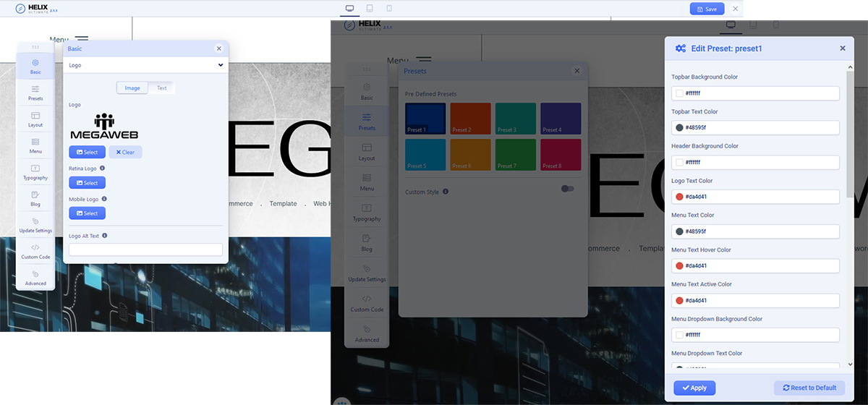Open Custom Code icon beside the Basic panel

pyautogui.click(x=35, y=251)
